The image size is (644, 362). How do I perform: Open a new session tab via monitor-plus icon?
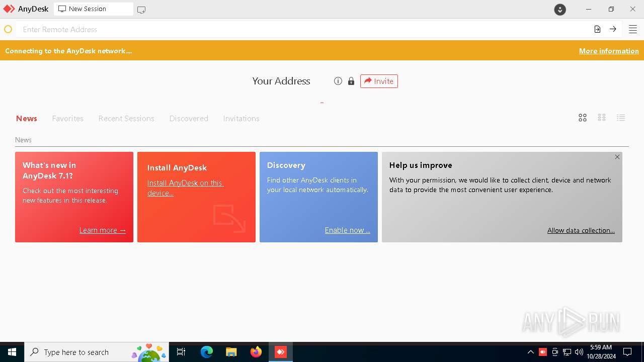pos(141,10)
